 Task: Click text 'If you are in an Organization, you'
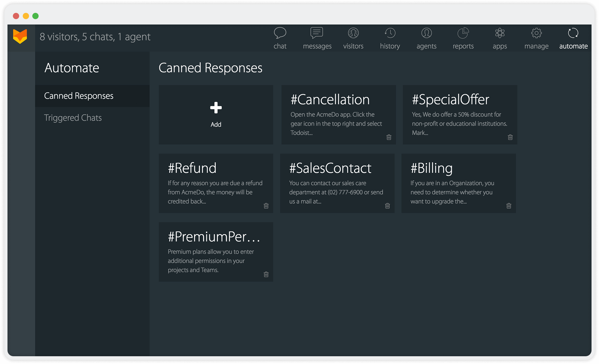point(452,183)
